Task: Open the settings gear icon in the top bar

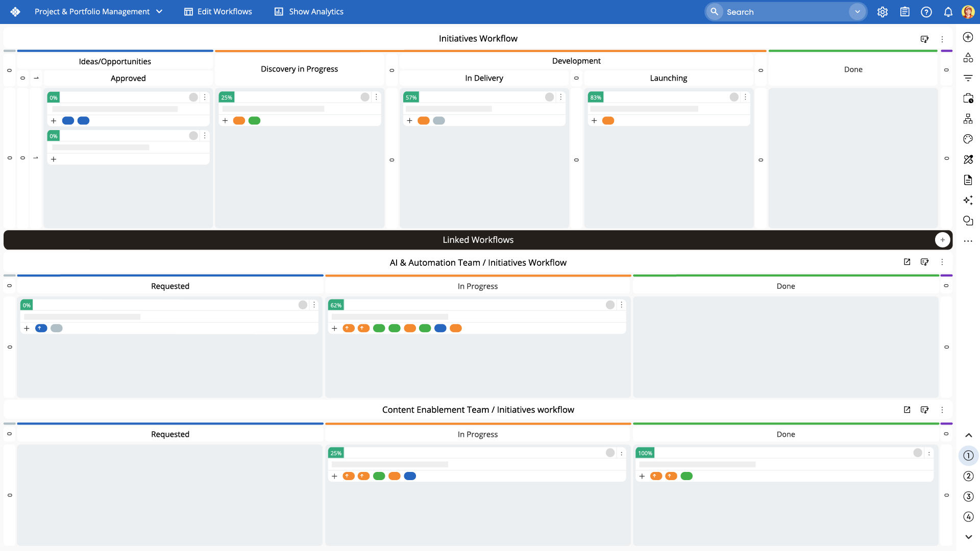Action: (x=883, y=12)
